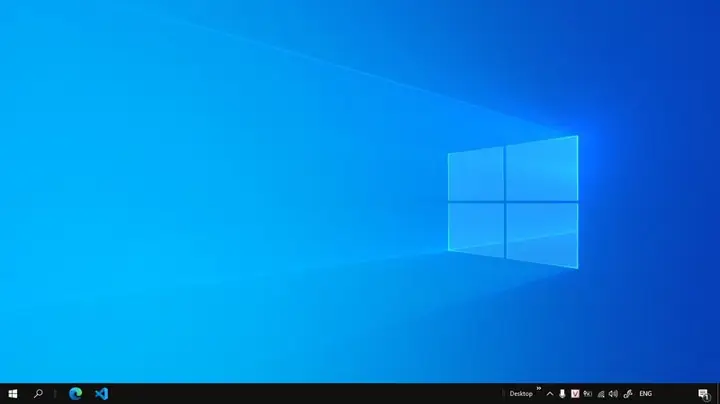Switch input language ENG indicator

(646, 394)
